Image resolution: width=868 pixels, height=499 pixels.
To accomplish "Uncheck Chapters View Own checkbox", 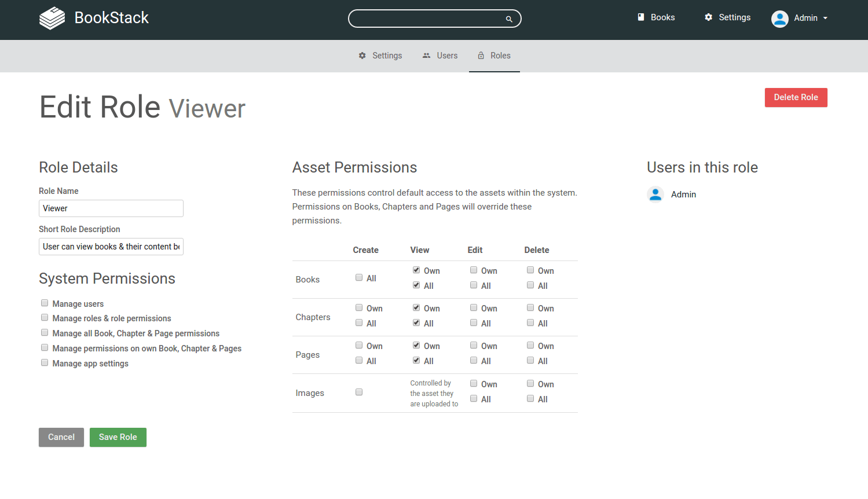I will [x=416, y=307].
